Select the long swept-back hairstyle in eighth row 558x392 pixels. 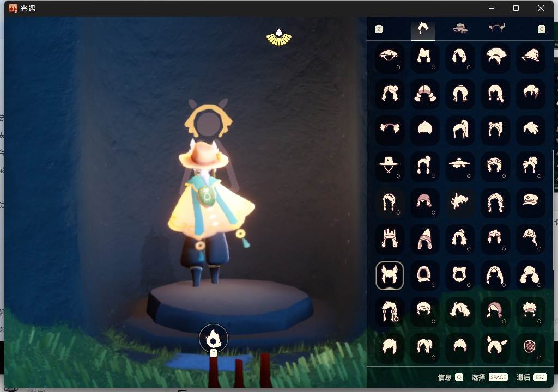click(x=460, y=311)
